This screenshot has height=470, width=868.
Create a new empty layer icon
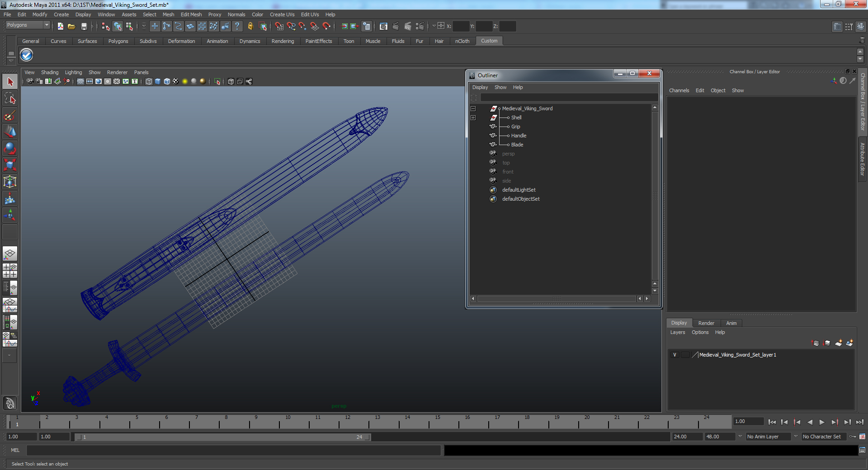click(x=838, y=343)
